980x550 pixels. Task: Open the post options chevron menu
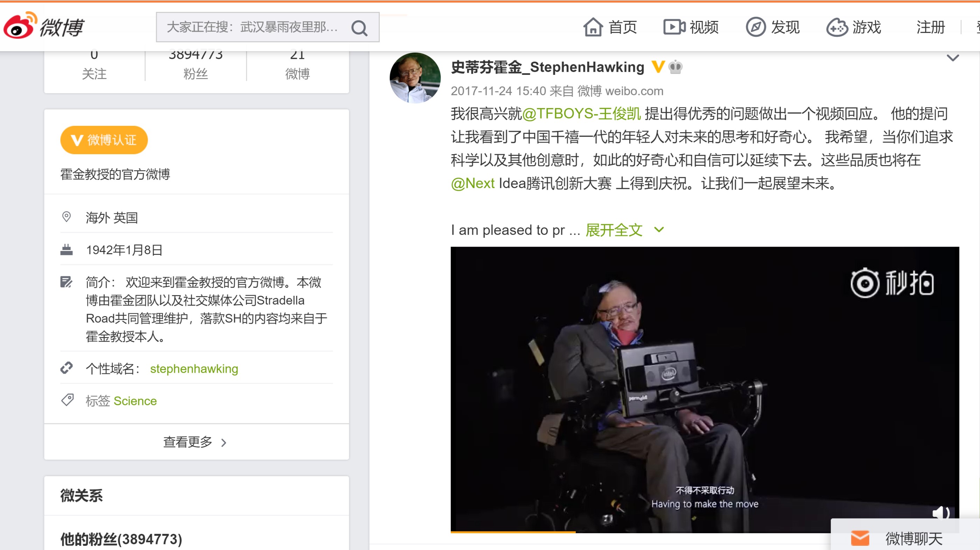coord(952,58)
